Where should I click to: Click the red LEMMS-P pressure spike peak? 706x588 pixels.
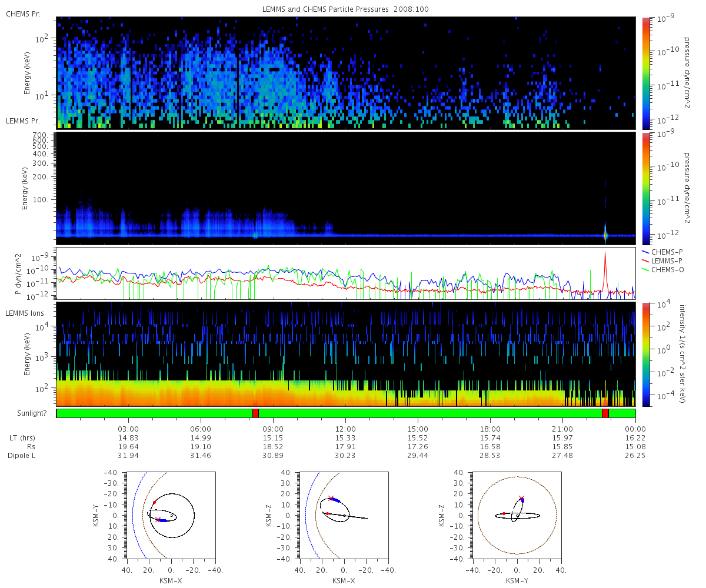[605, 253]
